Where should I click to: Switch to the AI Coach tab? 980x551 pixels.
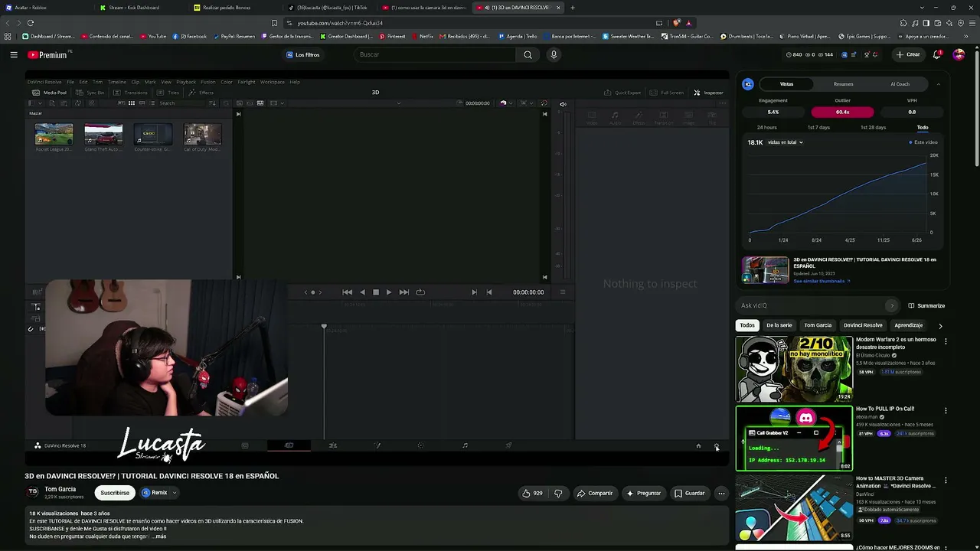[x=900, y=84]
